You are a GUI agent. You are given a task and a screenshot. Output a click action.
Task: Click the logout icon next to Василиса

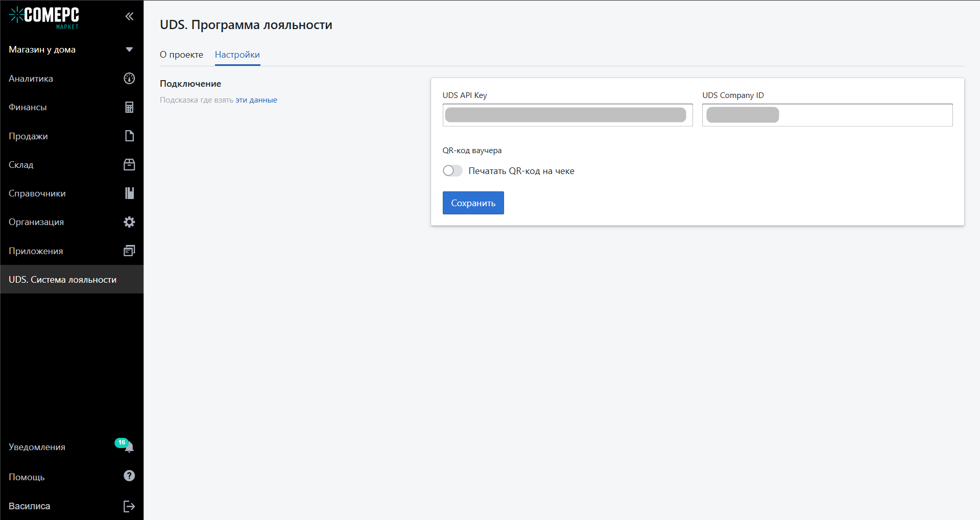(x=129, y=506)
